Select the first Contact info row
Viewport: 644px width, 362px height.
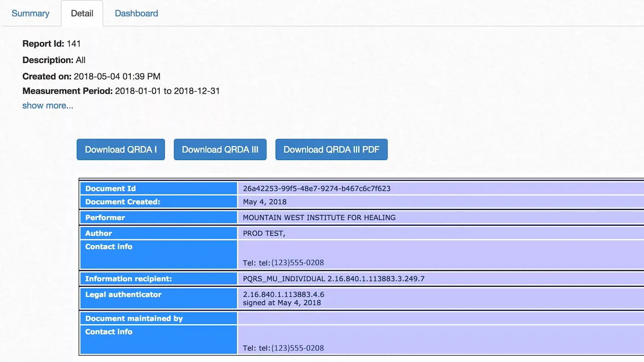(109, 247)
